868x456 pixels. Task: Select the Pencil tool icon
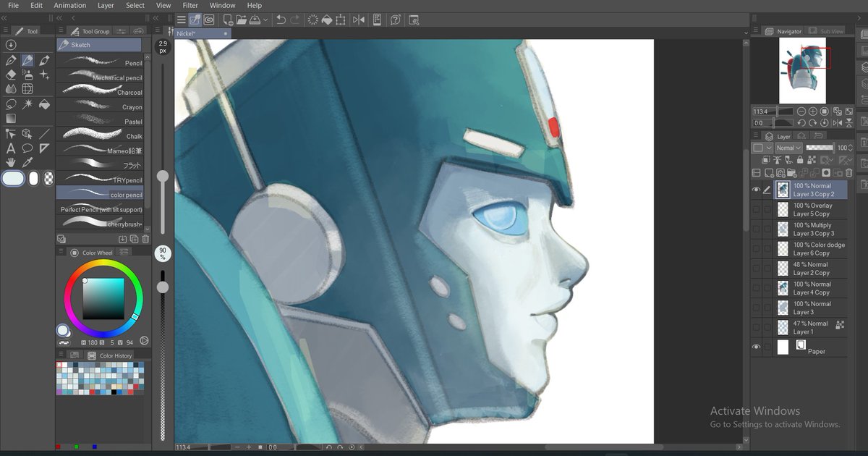pos(27,60)
